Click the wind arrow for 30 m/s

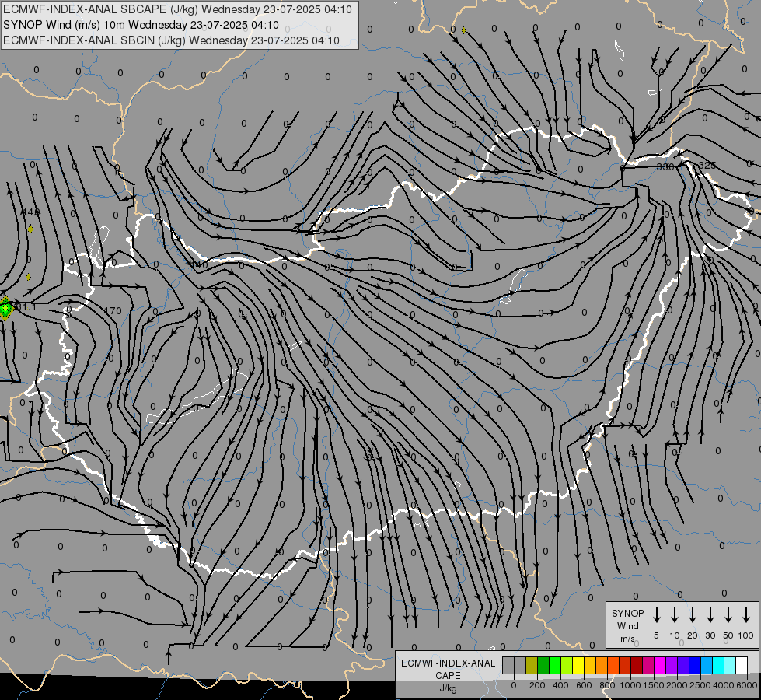[x=710, y=615]
